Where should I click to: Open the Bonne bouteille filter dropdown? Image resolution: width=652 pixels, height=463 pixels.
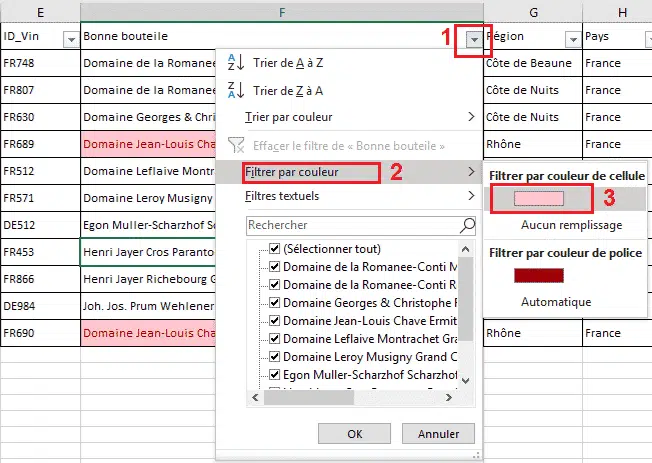(473, 39)
